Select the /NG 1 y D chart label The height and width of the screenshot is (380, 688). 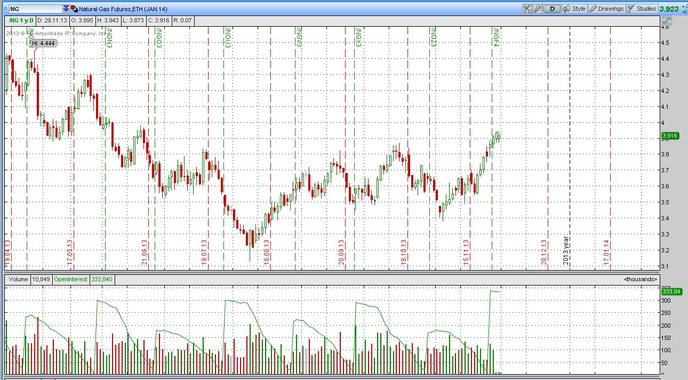(21, 21)
